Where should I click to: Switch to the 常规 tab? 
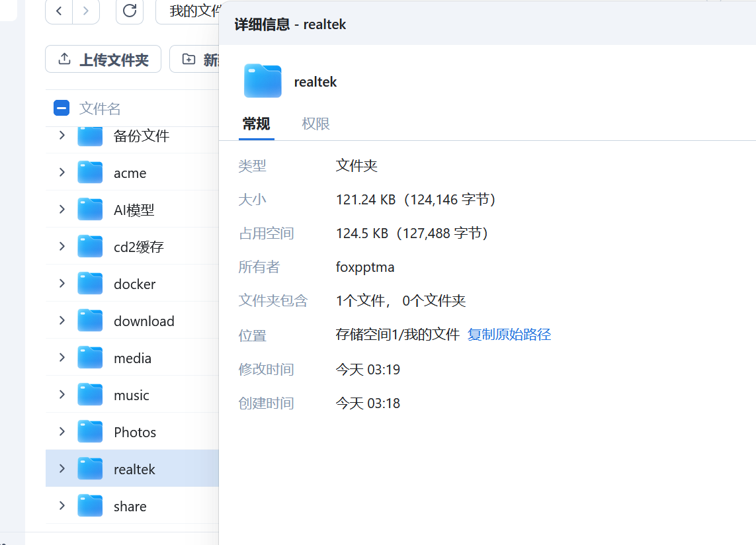click(257, 124)
